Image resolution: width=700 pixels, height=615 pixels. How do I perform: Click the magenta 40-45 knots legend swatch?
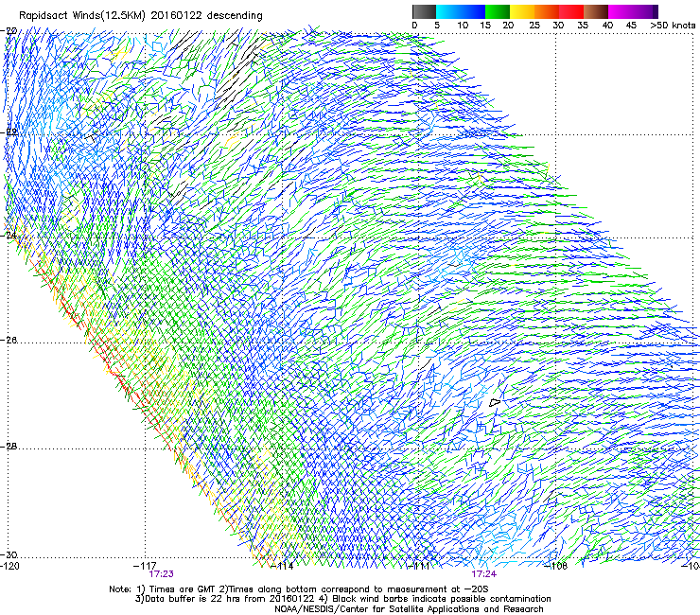[621, 11]
